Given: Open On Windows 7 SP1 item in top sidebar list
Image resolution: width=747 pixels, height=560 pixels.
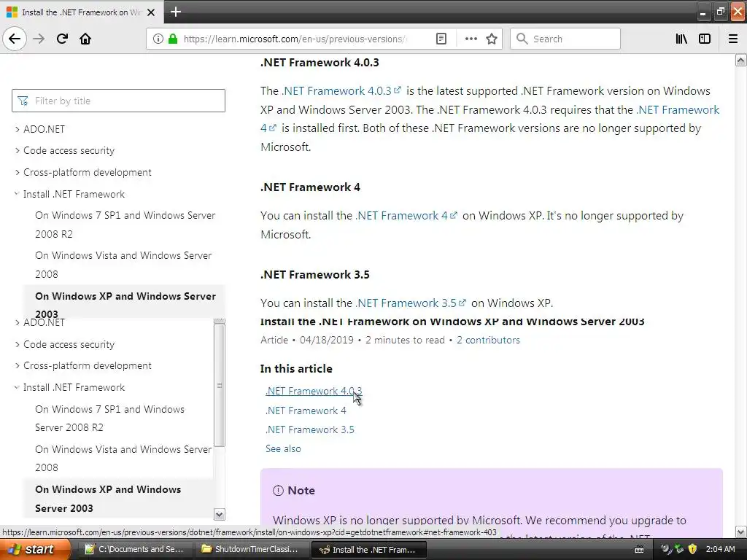Looking at the screenshot, I should 125,225.
